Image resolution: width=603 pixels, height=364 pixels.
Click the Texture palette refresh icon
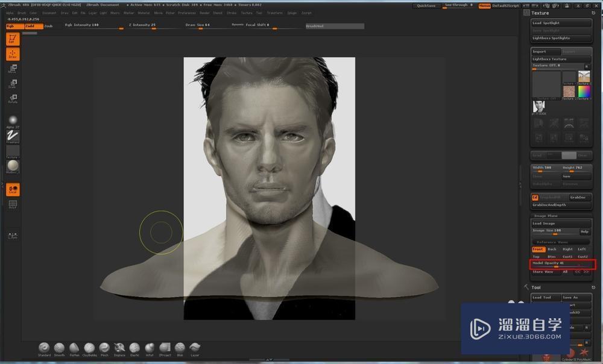[593, 13]
